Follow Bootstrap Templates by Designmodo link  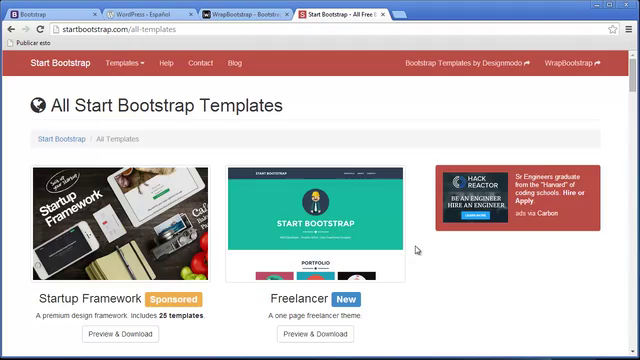467,63
